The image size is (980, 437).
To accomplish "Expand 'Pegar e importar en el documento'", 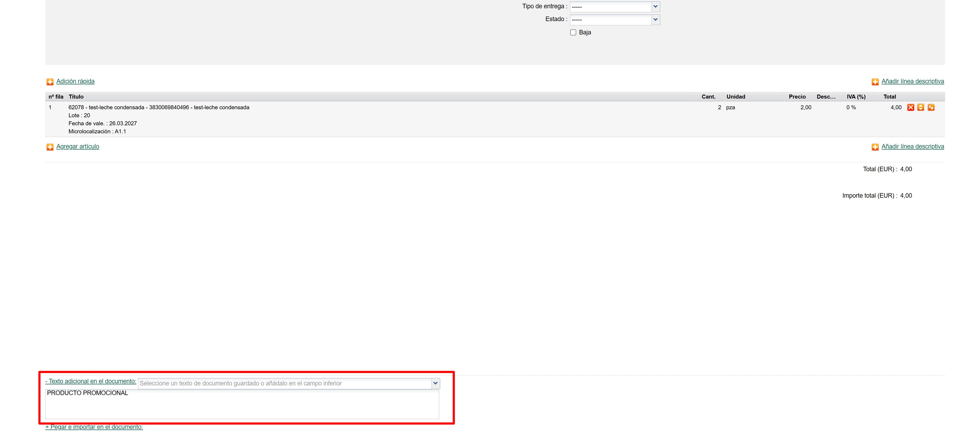I will [x=94, y=427].
